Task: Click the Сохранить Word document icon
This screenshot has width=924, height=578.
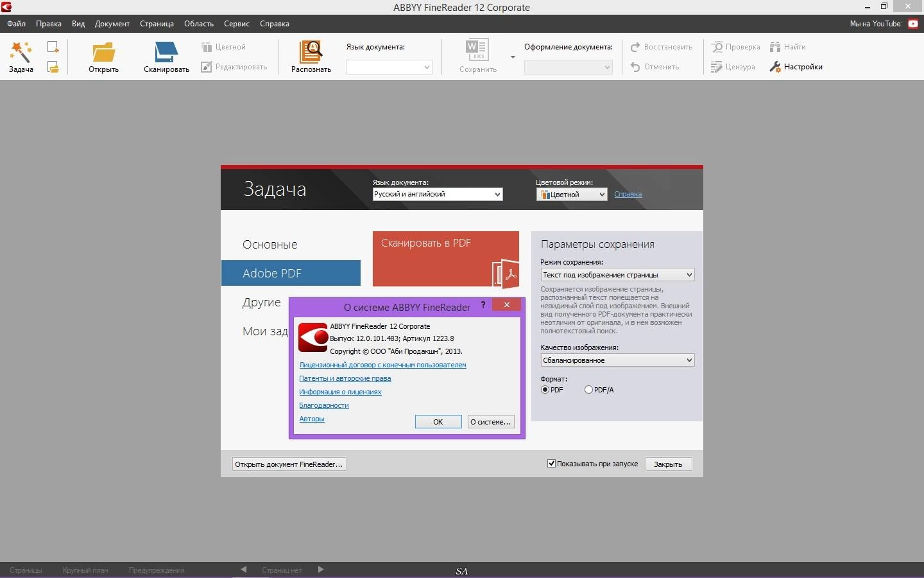Action: (477, 51)
